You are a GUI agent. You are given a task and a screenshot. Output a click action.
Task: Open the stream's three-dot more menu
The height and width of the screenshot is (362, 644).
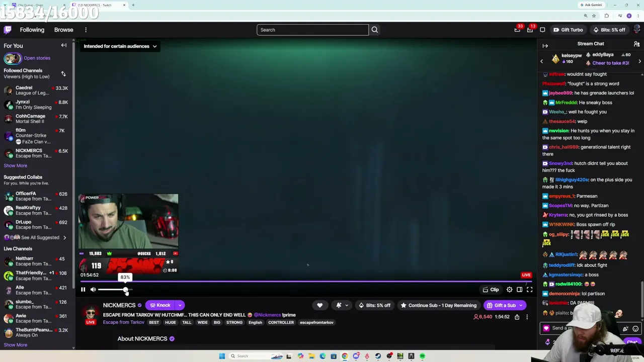click(x=527, y=317)
